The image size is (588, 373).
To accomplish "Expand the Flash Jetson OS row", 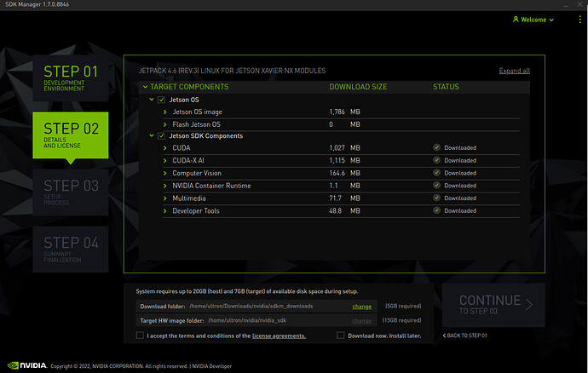I will tap(165, 124).
